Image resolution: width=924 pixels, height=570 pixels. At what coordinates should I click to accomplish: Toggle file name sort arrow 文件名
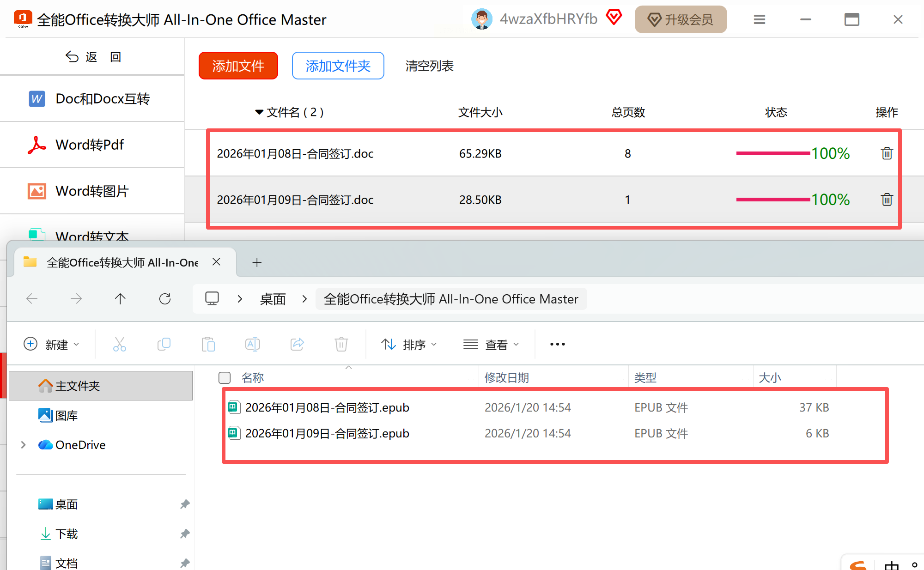(x=259, y=112)
